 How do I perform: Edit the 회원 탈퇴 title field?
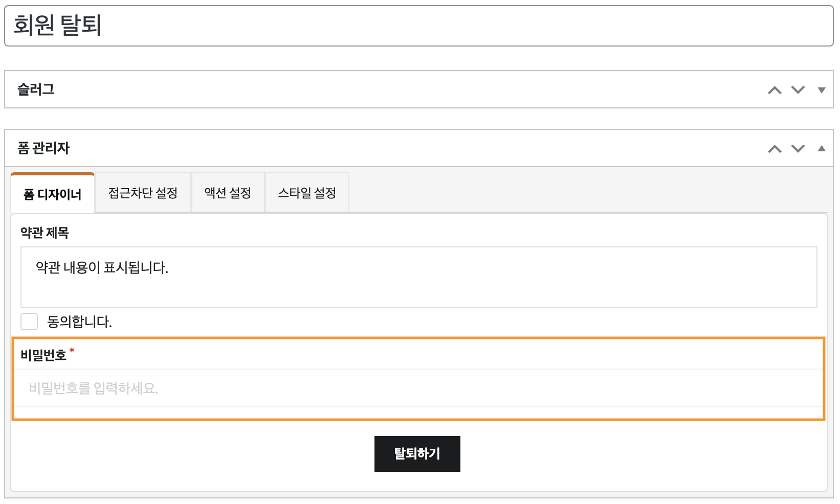click(419, 26)
